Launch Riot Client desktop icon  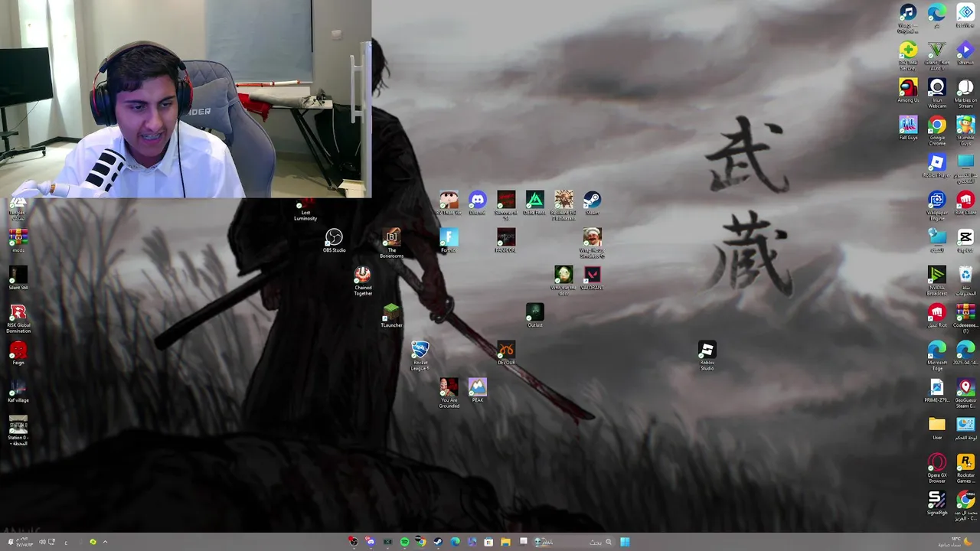(965, 203)
